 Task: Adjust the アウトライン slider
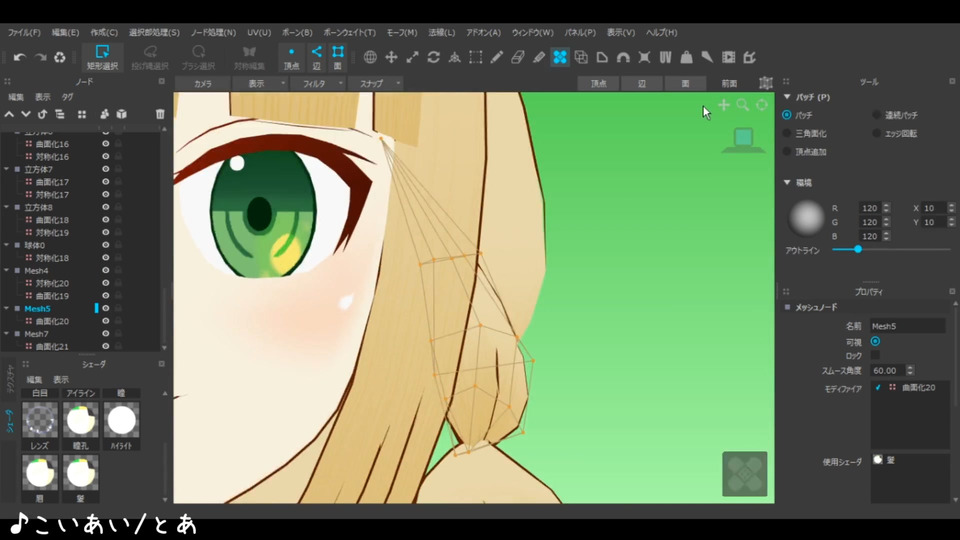tap(857, 249)
